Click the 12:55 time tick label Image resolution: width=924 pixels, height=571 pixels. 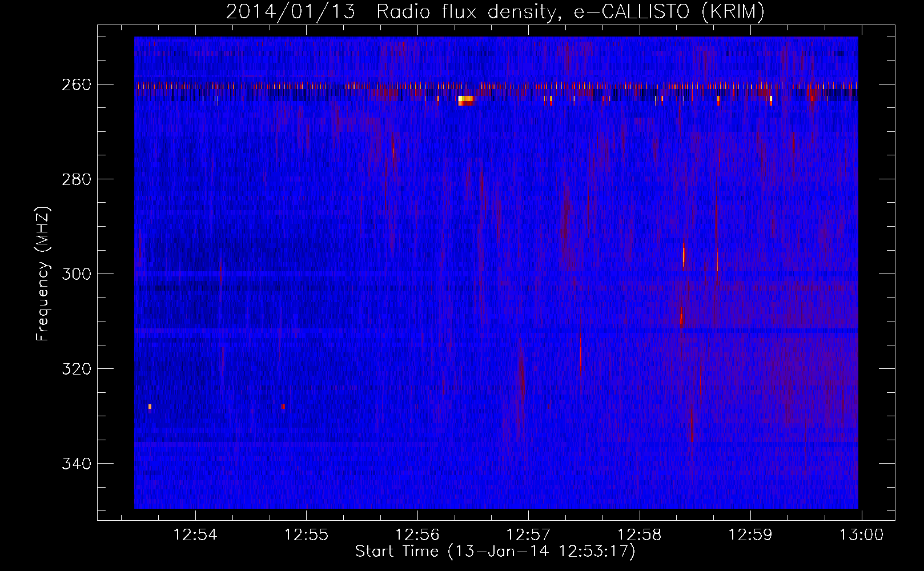(x=307, y=535)
